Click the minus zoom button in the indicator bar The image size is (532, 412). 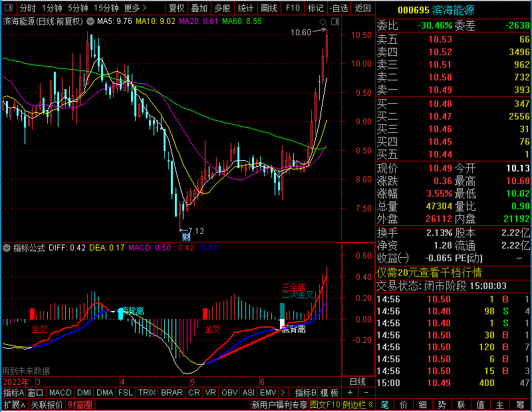click(366, 393)
